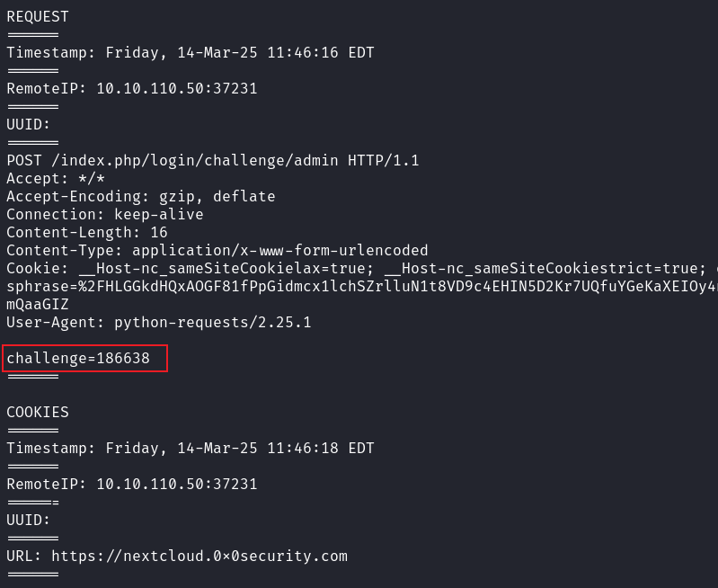718x588 pixels.
Task: Select the RemoteIP line under REQUEST
Action: pos(131,88)
